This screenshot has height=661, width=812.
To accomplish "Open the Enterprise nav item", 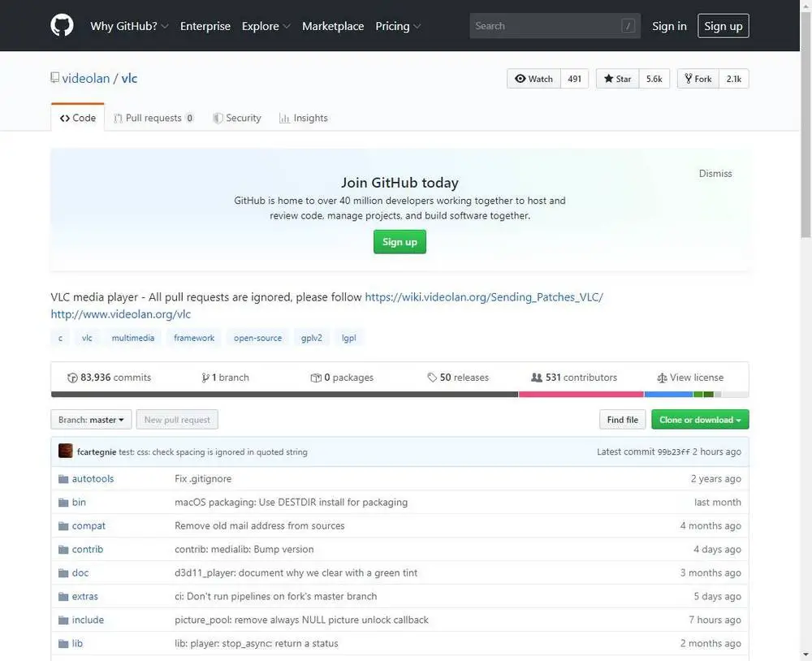I will point(205,26).
